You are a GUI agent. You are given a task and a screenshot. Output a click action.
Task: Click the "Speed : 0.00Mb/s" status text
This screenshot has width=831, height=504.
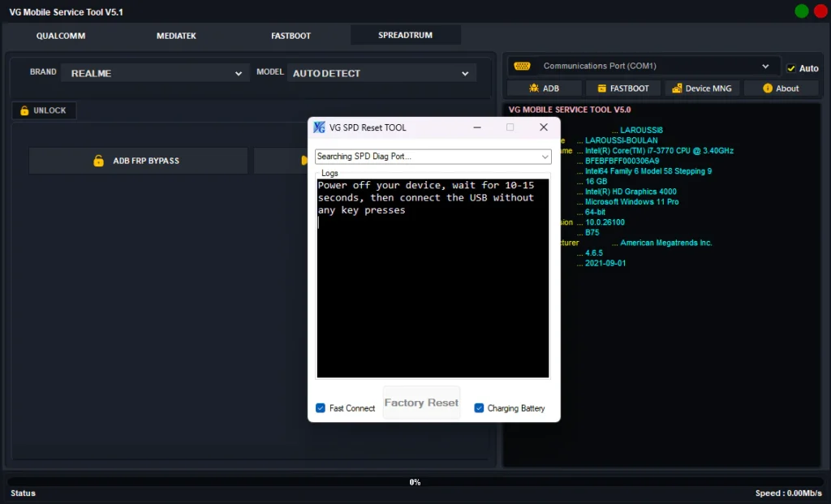(789, 493)
